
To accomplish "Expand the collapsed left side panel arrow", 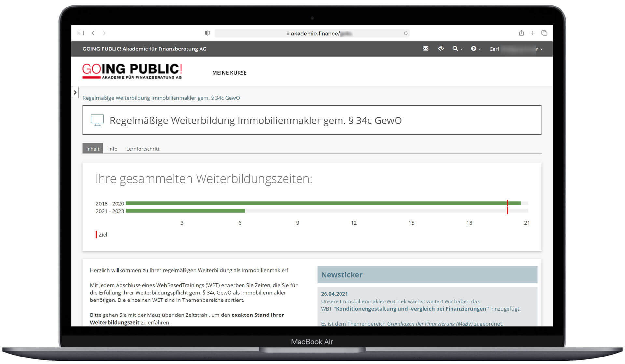I will [75, 92].
